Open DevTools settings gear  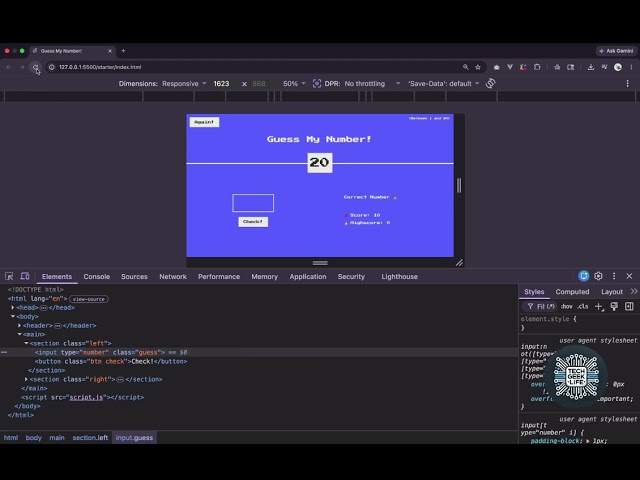pyautogui.click(x=598, y=276)
